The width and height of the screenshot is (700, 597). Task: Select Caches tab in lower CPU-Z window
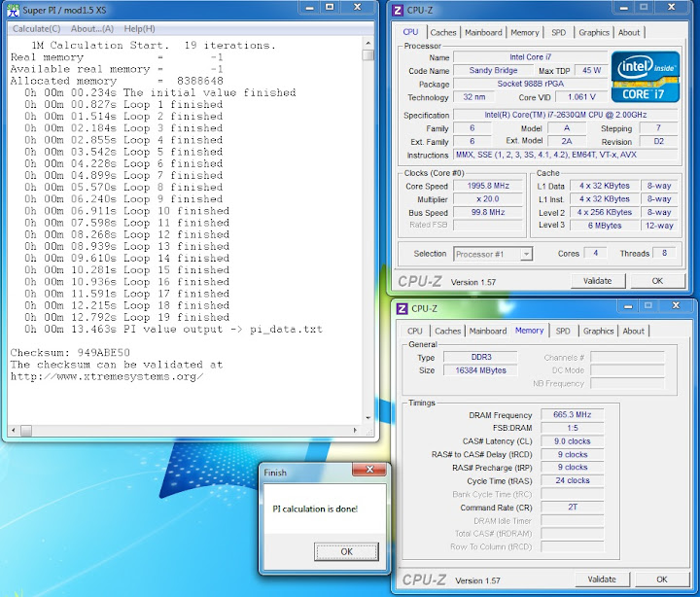coord(447,331)
